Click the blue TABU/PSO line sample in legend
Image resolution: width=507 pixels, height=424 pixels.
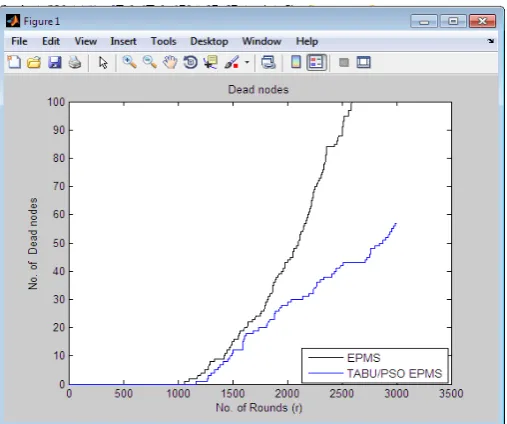326,373
